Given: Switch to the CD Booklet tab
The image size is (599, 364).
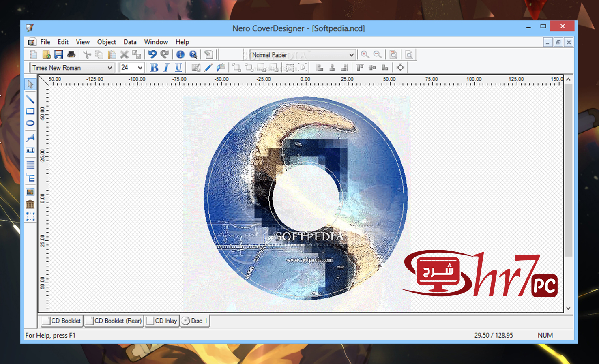Looking at the screenshot, I should click(x=62, y=321).
